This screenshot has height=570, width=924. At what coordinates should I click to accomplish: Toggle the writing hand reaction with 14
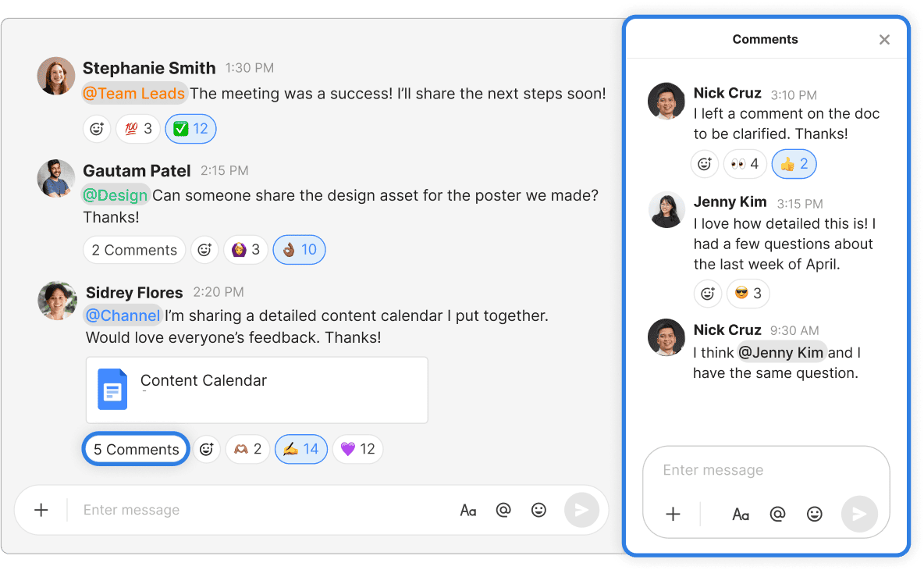300,449
